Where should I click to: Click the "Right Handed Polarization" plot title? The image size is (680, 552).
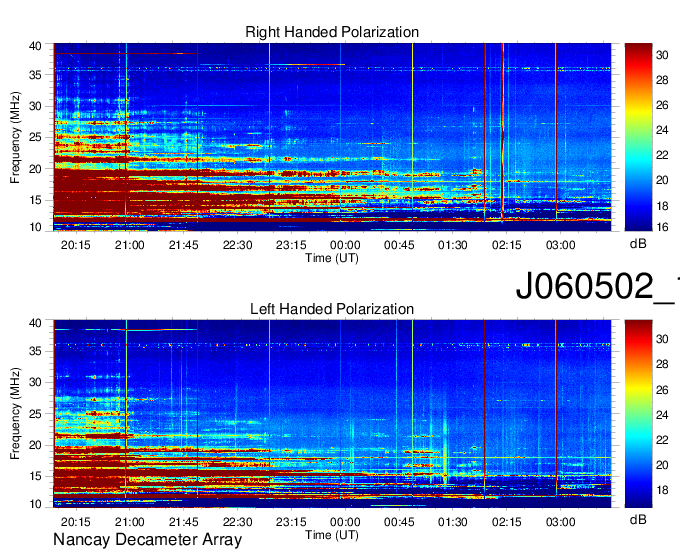click(332, 32)
